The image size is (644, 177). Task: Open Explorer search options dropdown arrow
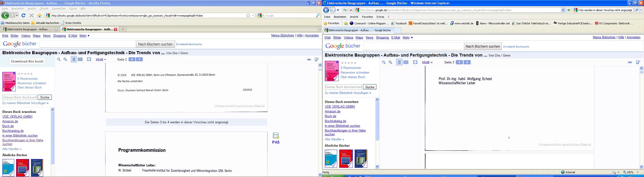pos(641,10)
